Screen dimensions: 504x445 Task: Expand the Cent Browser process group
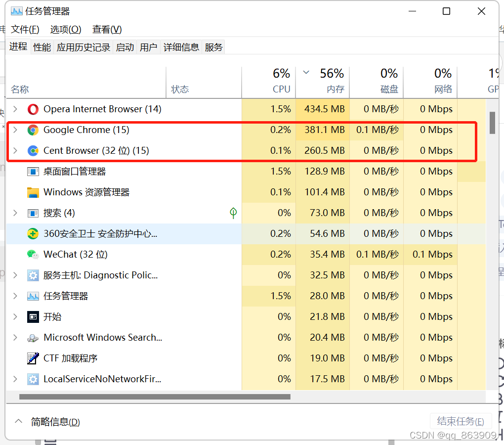[15, 150]
